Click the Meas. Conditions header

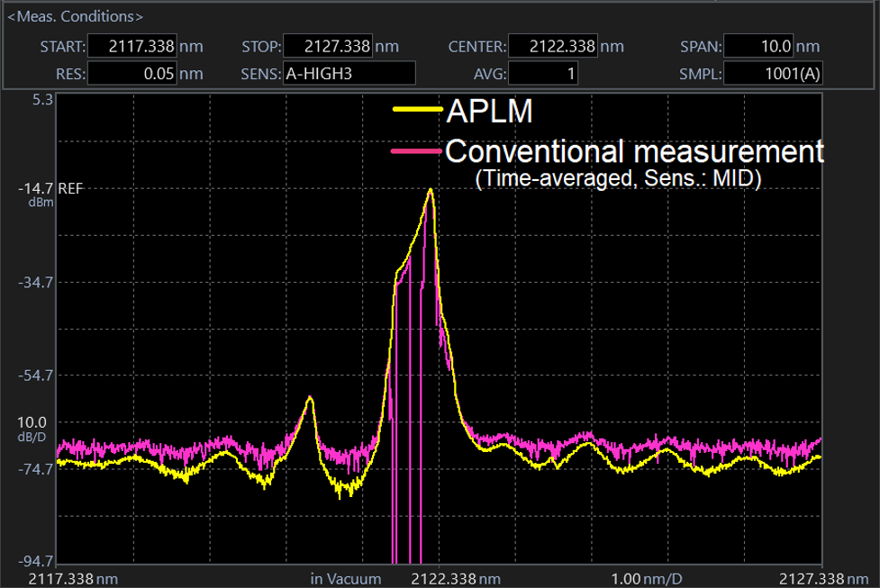(75, 17)
